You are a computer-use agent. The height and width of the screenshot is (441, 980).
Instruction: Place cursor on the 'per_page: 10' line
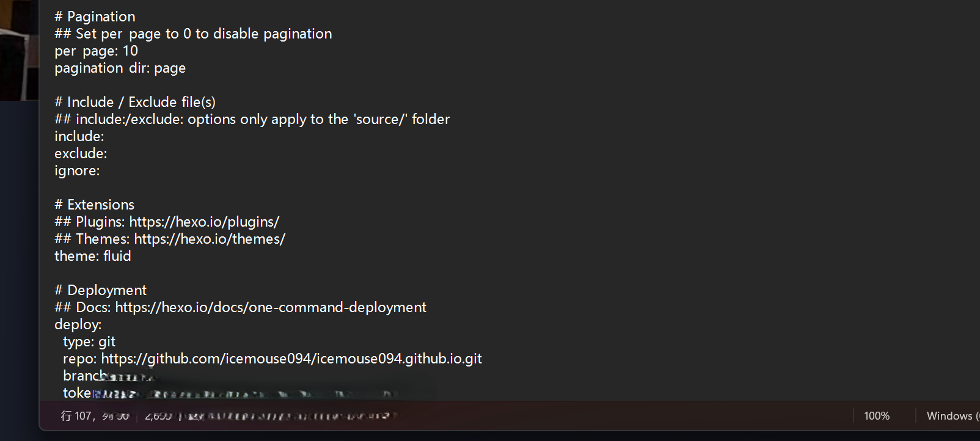pos(96,51)
